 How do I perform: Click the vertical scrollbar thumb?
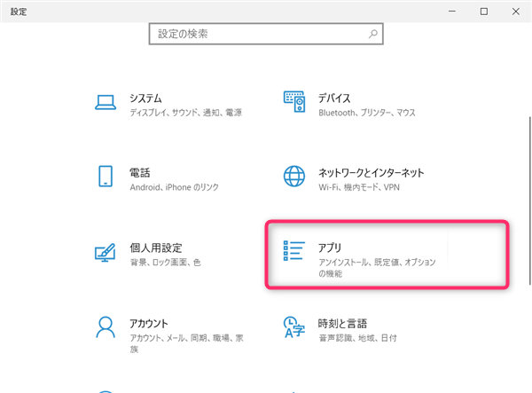pos(529,200)
